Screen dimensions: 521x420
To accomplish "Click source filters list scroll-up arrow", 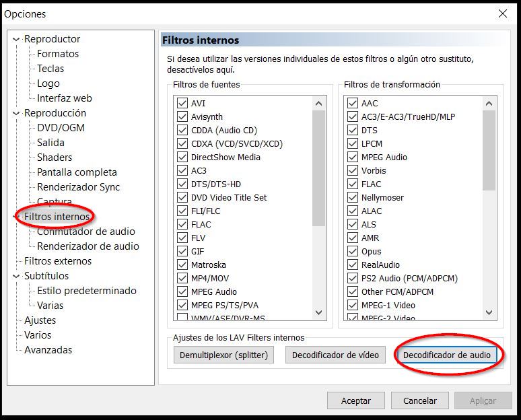I will pos(318,104).
